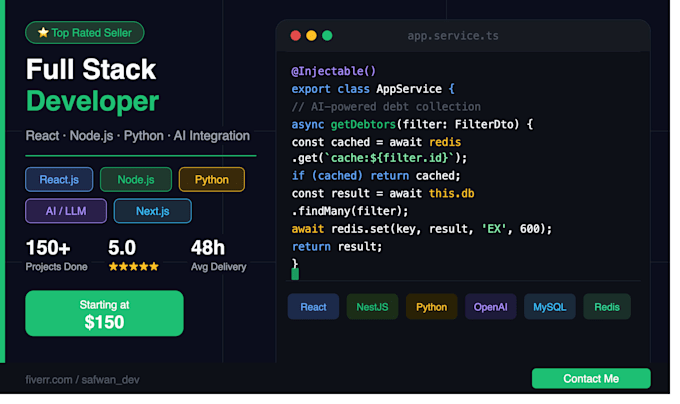Click the Avg Delivery label
This screenshot has height=404, width=680.
click(x=219, y=267)
